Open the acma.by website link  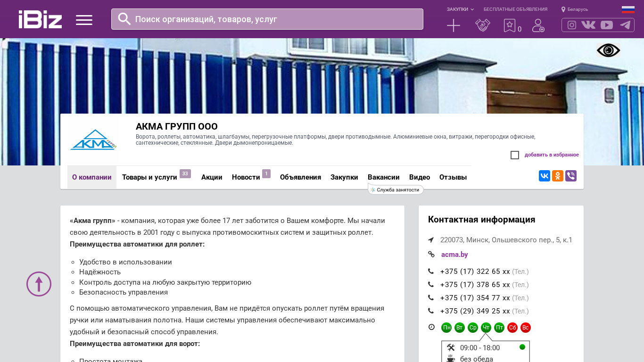pos(454,255)
